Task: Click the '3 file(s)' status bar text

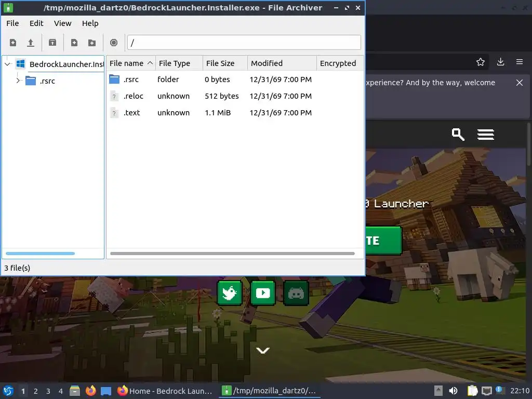Action: 17,268
